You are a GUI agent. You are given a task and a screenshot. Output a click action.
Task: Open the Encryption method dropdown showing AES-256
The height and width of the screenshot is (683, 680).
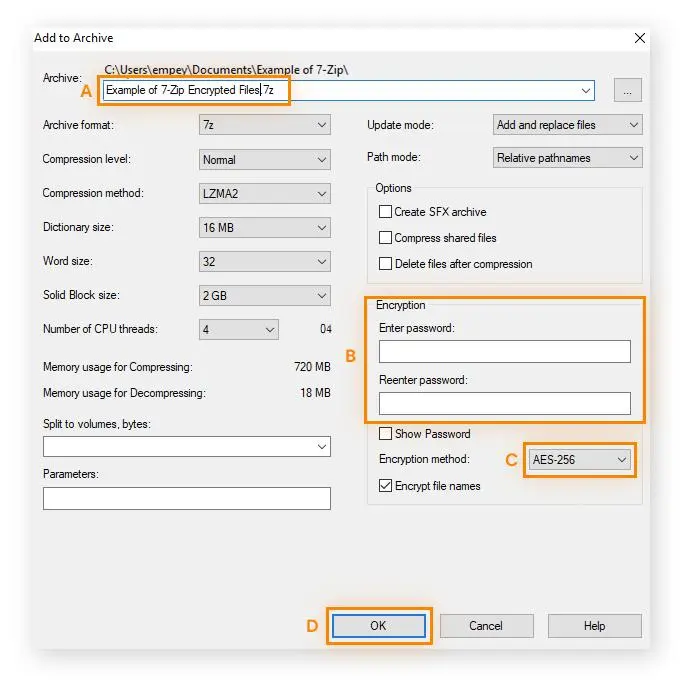pos(579,460)
